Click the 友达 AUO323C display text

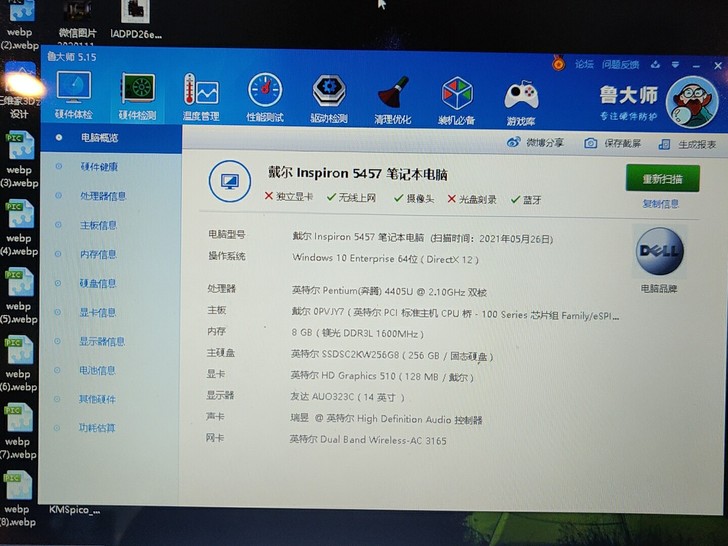(347, 397)
